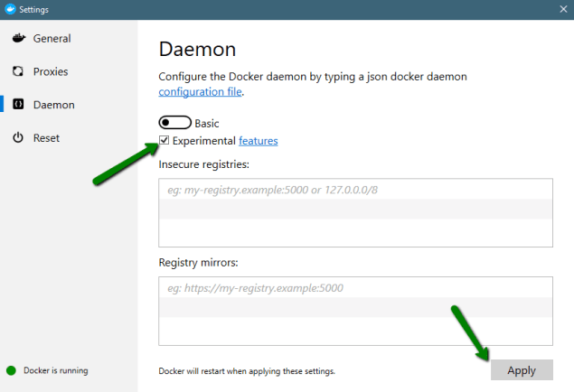Open the Proxies settings tab
This screenshot has height=392, width=574.
(51, 71)
